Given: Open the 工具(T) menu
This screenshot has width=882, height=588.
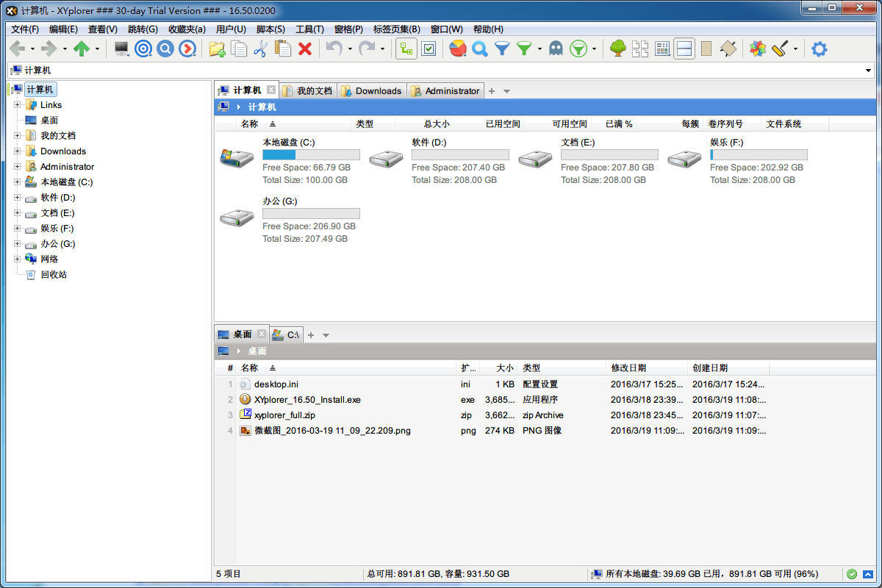Looking at the screenshot, I should click(x=307, y=29).
